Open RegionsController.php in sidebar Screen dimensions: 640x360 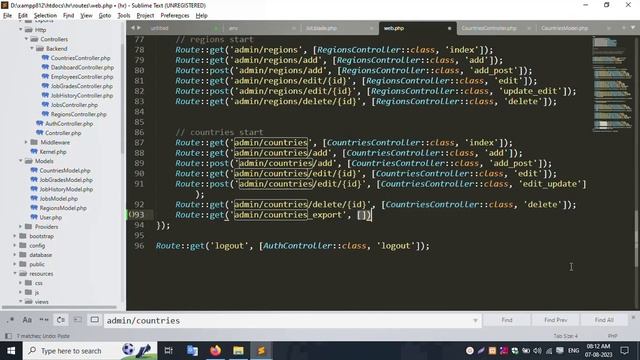pyautogui.click(x=78, y=114)
